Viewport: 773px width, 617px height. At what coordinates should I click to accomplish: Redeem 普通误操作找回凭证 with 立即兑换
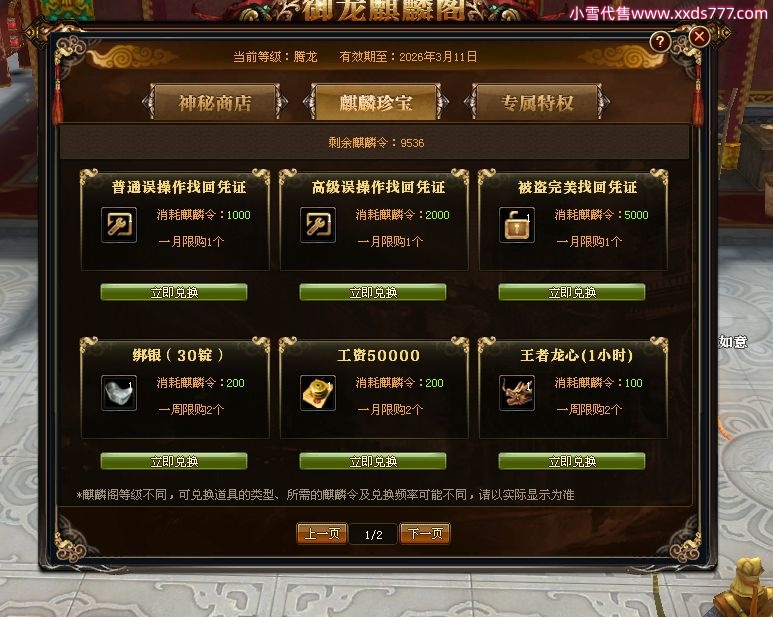pyautogui.click(x=174, y=292)
